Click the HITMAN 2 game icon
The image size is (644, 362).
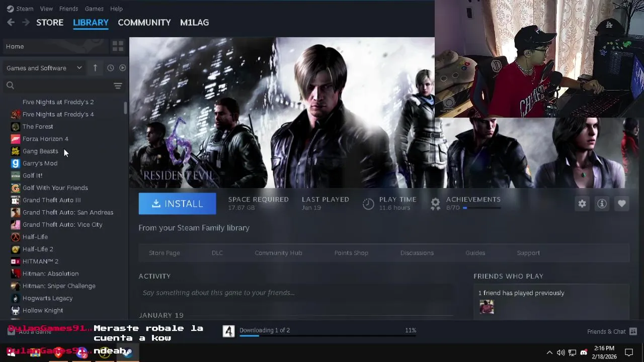16,261
